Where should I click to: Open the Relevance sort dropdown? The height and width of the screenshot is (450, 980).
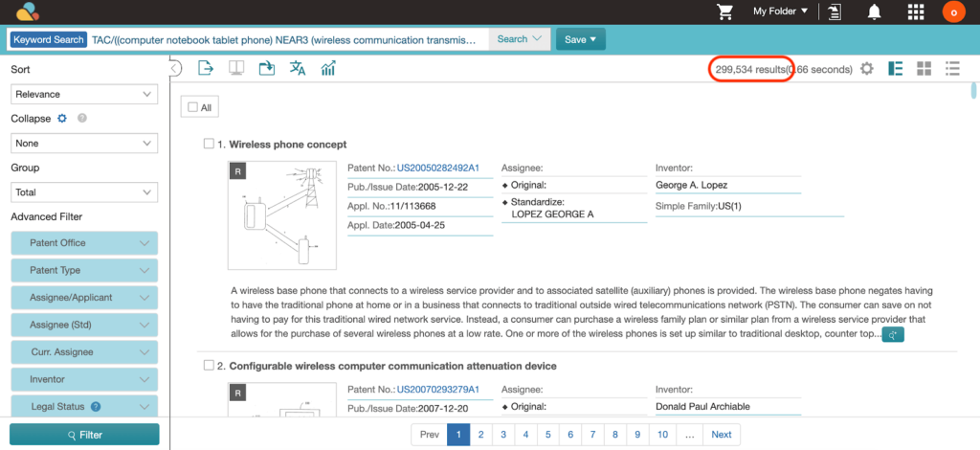[x=84, y=95]
